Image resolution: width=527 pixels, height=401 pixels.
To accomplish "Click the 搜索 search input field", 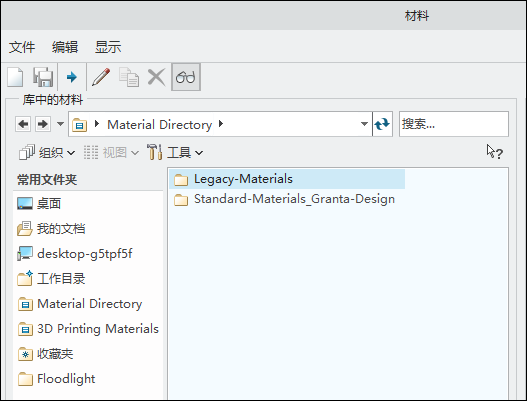I will pos(454,124).
